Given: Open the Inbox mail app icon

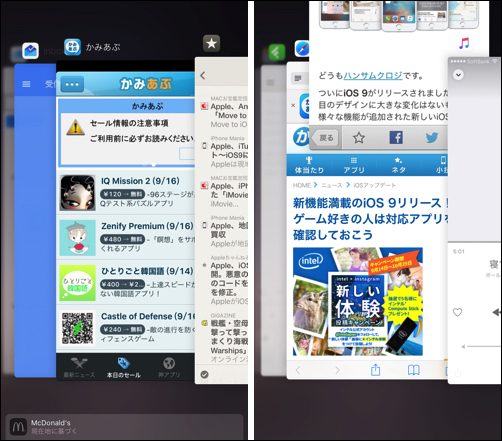Looking at the screenshot, I should click(30, 51).
